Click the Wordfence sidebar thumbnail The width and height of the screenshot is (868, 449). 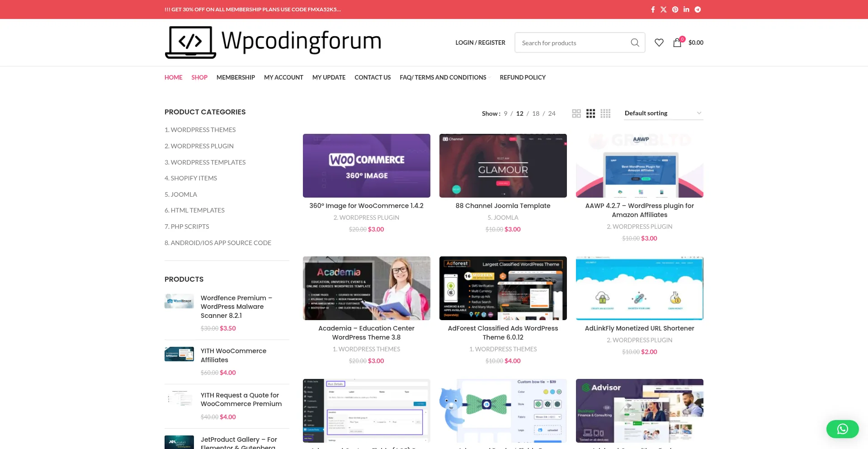179,301
